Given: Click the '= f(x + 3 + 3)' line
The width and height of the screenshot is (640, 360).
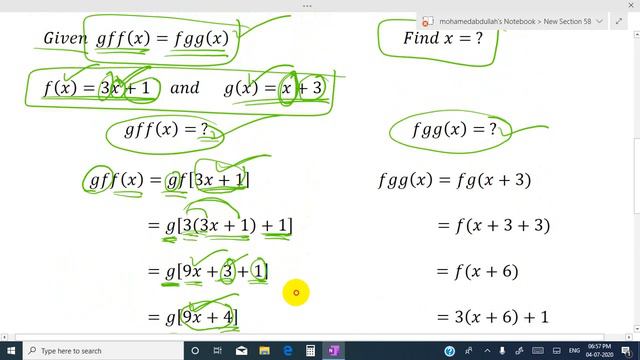Looking at the screenshot, I should [x=493, y=225].
